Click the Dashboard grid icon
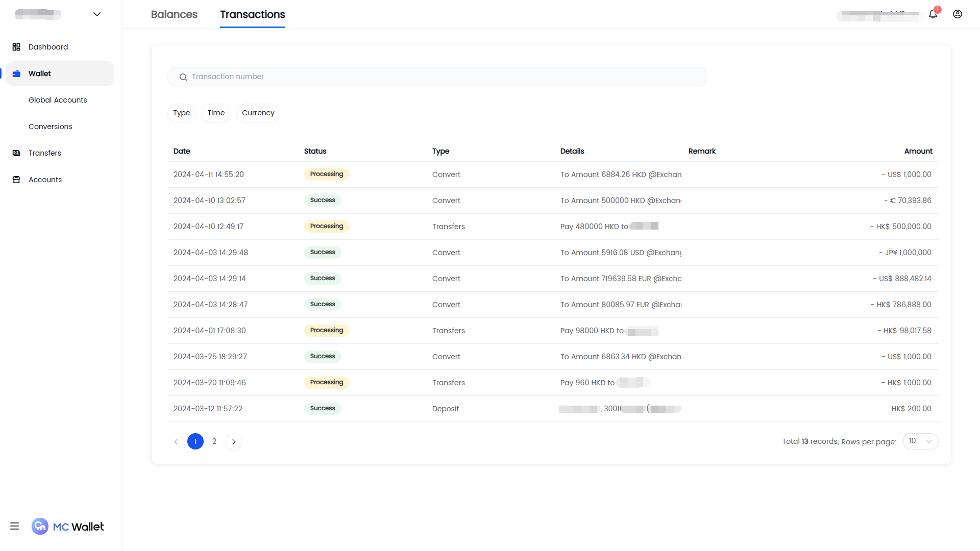This screenshot has height=551, width=980. pos(16,47)
